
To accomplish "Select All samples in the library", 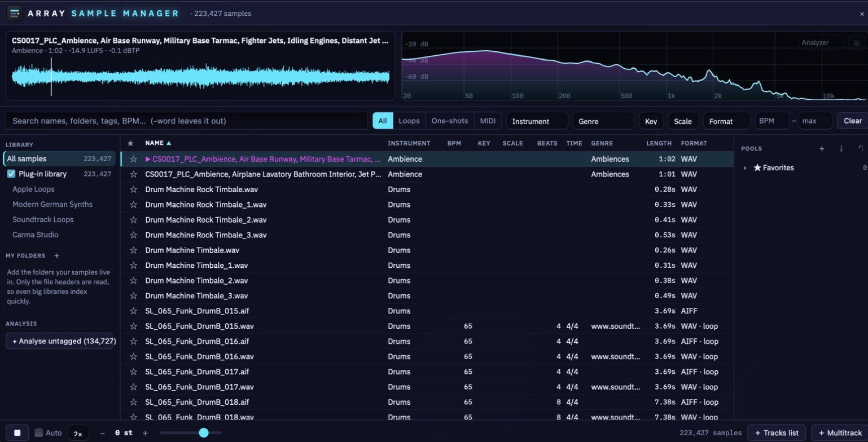I will [59, 159].
